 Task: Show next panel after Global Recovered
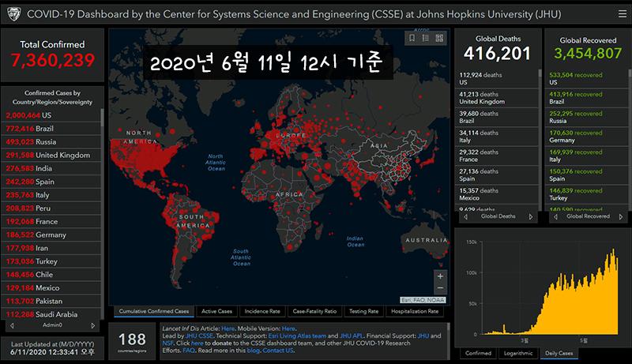(x=621, y=216)
